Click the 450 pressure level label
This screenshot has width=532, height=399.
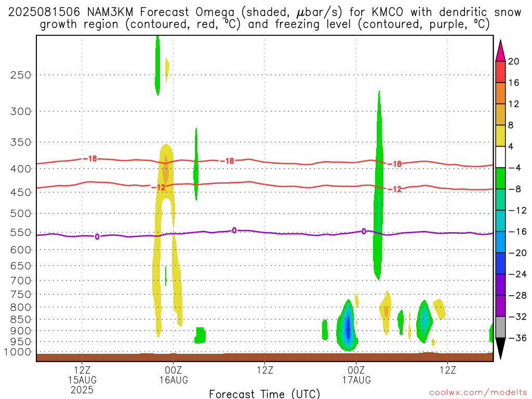click(21, 192)
